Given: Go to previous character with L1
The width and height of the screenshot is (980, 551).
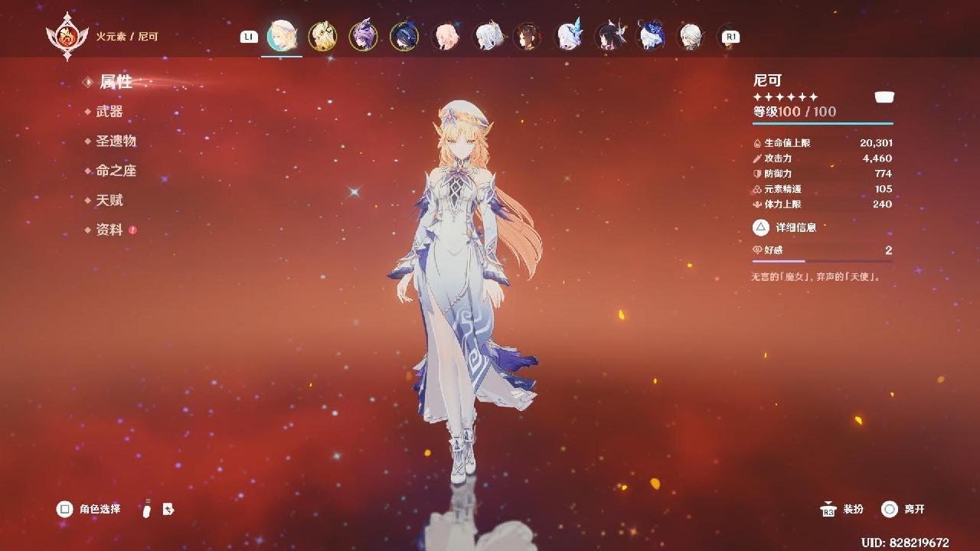Looking at the screenshot, I should [x=249, y=37].
